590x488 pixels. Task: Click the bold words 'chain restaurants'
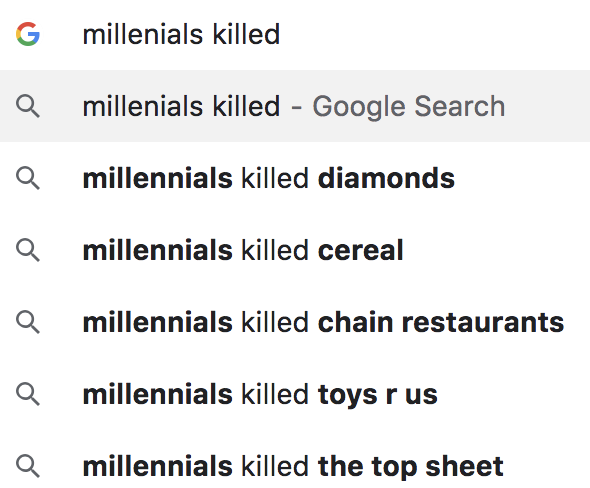441,322
